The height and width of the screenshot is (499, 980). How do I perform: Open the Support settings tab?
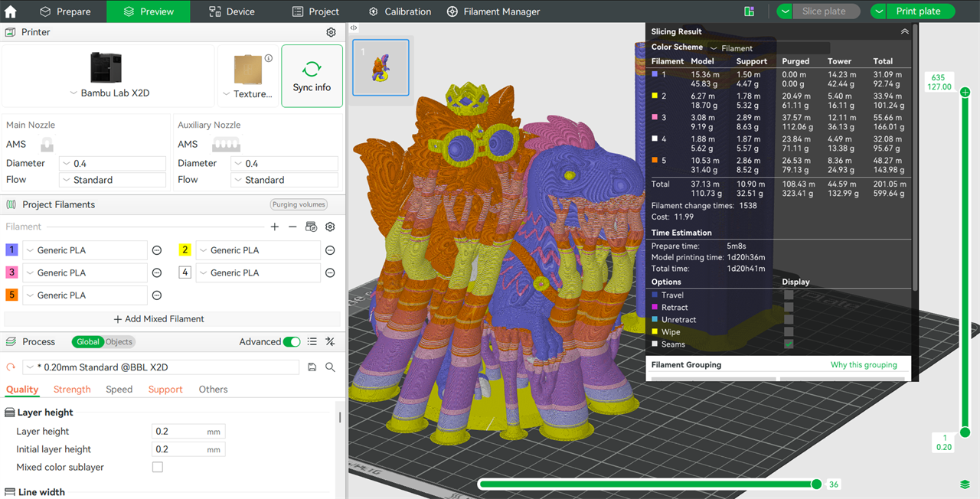click(x=165, y=390)
